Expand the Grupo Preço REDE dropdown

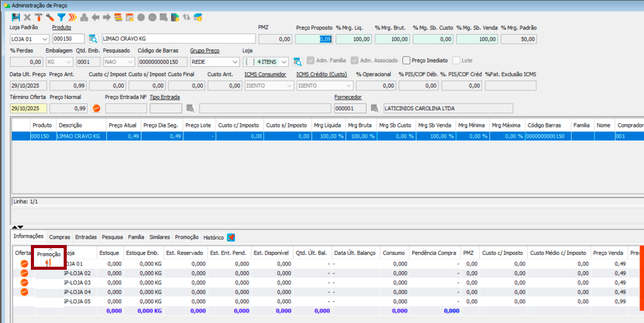234,62
